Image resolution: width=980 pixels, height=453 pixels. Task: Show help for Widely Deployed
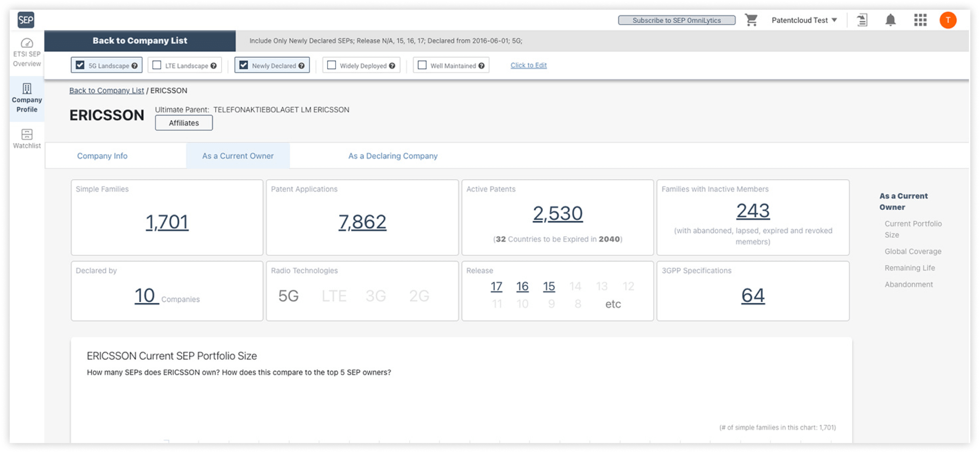(392, 65)
